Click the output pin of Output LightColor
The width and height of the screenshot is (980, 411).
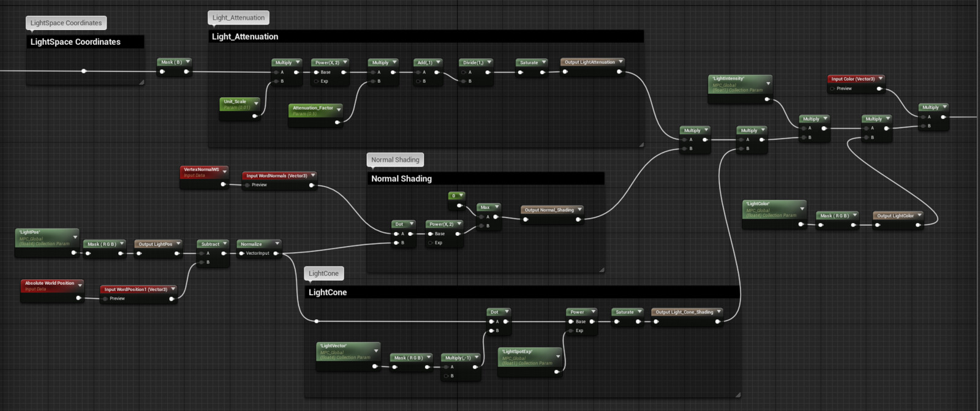pos(918,225)
